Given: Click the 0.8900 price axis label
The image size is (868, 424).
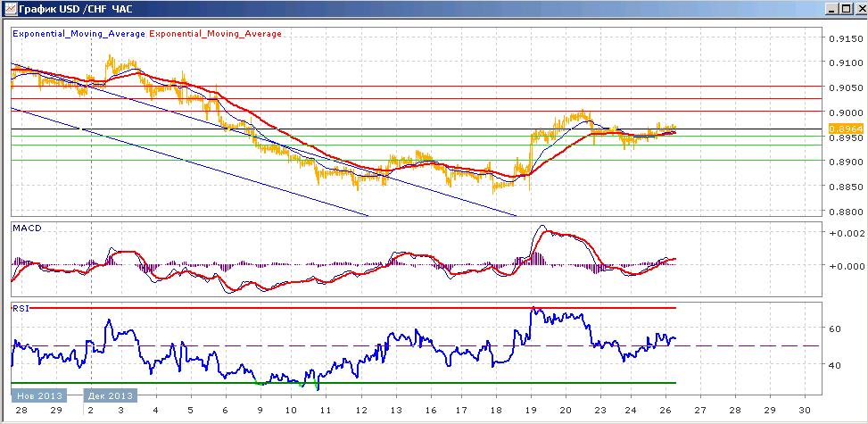Looking at the screenshot, I should (x=847, y=162).
